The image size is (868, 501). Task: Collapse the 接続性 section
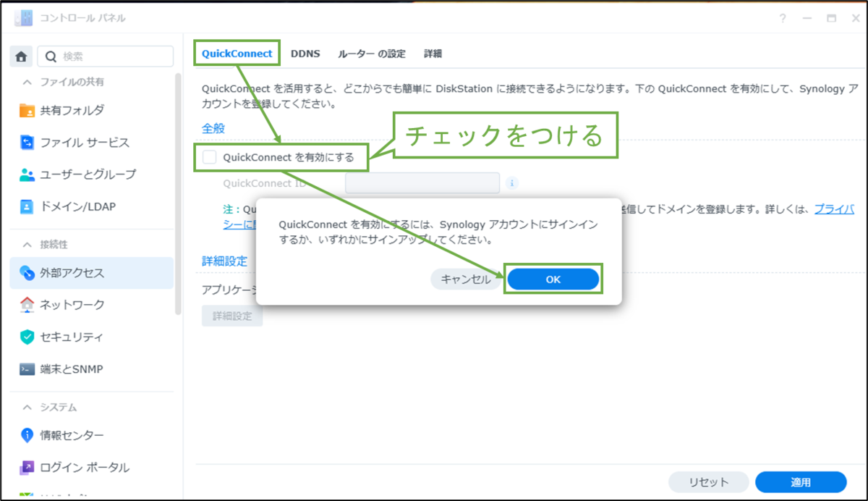[x=27, y=244]
